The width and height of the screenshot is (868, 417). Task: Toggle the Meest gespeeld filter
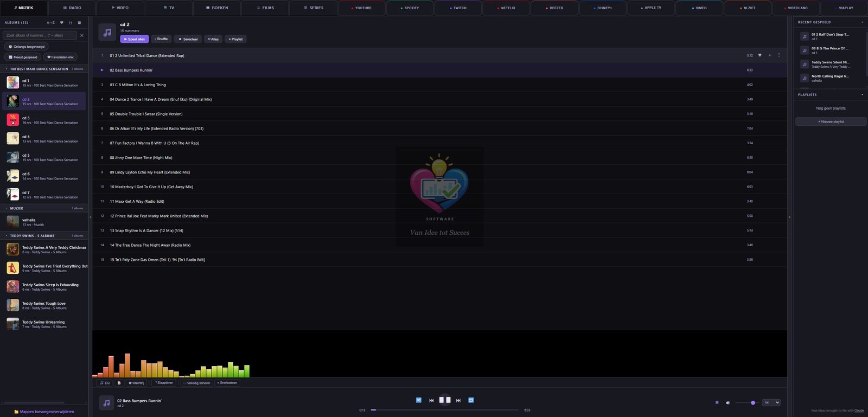pos(23,57)
